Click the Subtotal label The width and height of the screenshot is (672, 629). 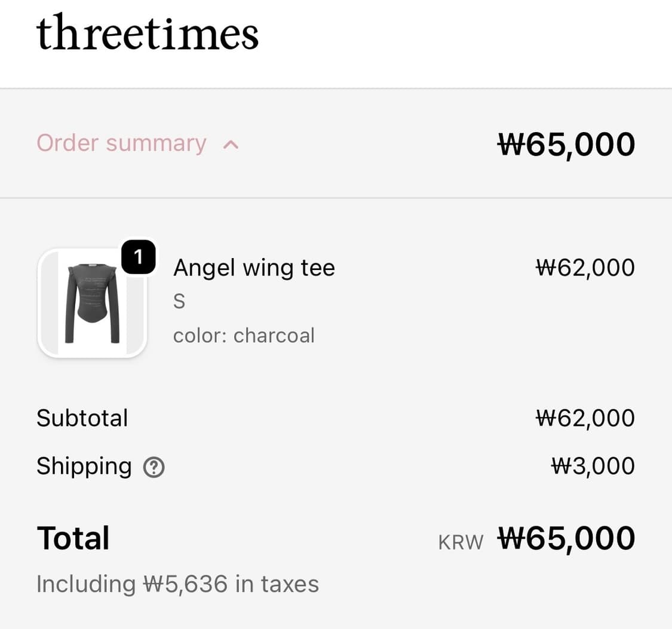point(82,418)
